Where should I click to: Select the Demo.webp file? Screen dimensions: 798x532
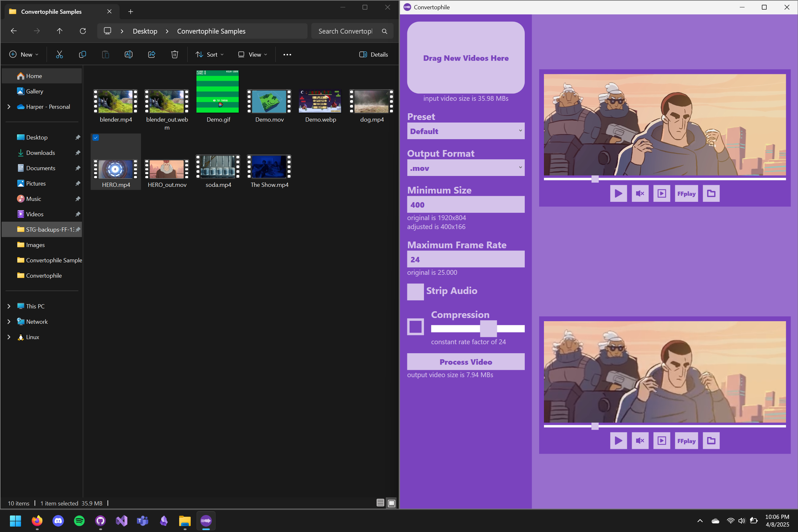[320, 106]
